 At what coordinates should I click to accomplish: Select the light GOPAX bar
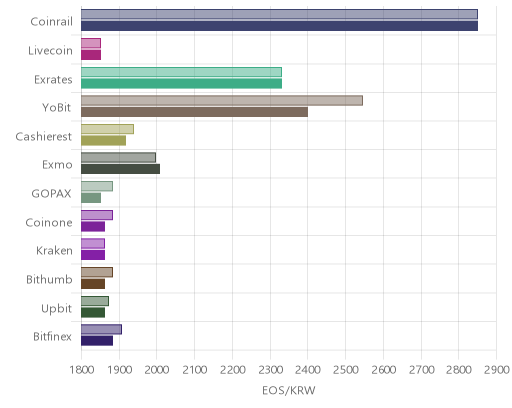click(x=97, y=186)
